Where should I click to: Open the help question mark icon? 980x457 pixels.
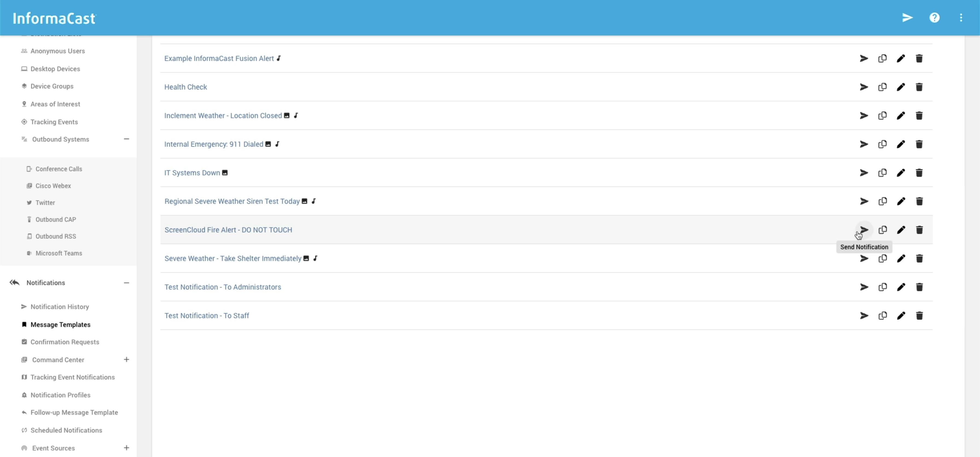pos(934,18)
